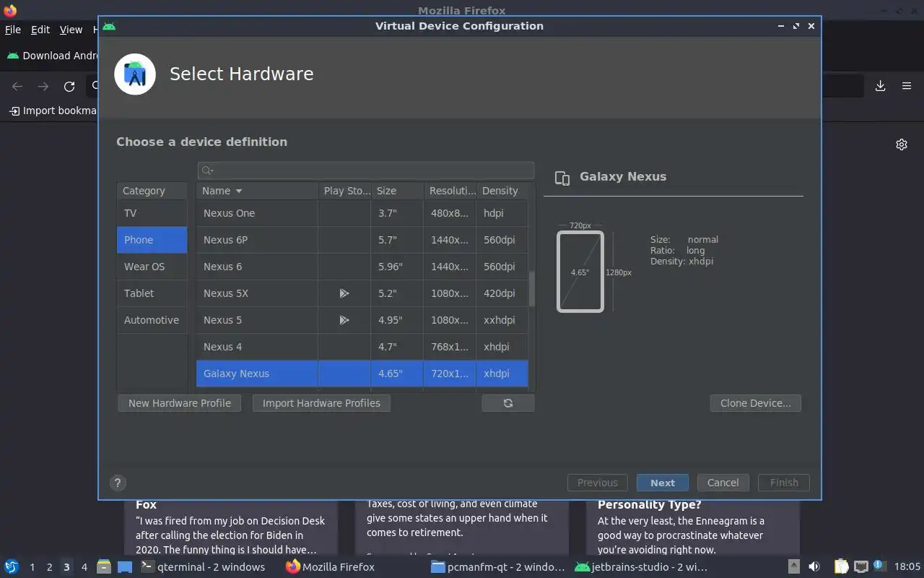Click the Next button
The height and width of the screenshot is (578, 924).
663,483
